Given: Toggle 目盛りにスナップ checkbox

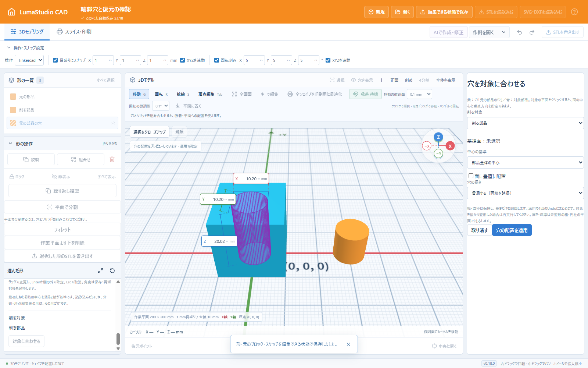Looking at the screenshot, I should [x=55, y=60].
